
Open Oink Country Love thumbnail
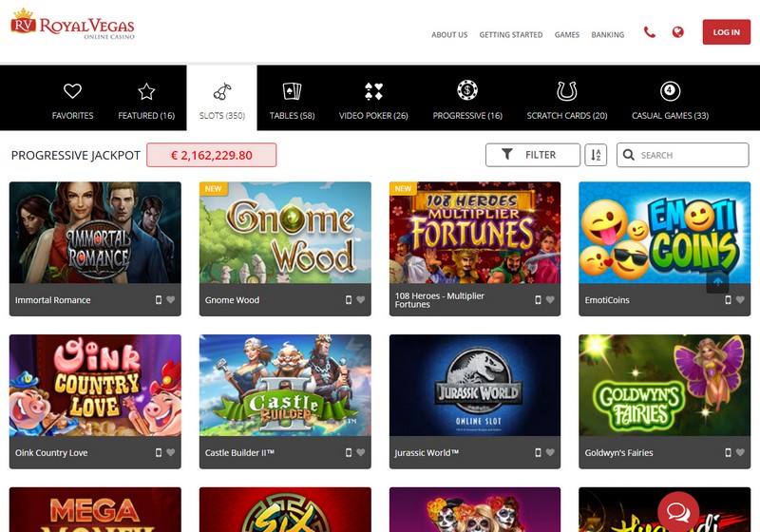(95, 385)
